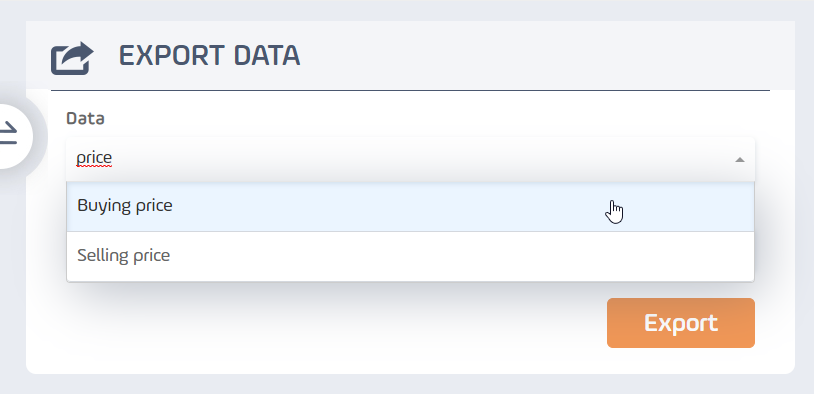Pick Selling price from the open list
The width and height of the screenshot is (814, 394).
(410, 256)
